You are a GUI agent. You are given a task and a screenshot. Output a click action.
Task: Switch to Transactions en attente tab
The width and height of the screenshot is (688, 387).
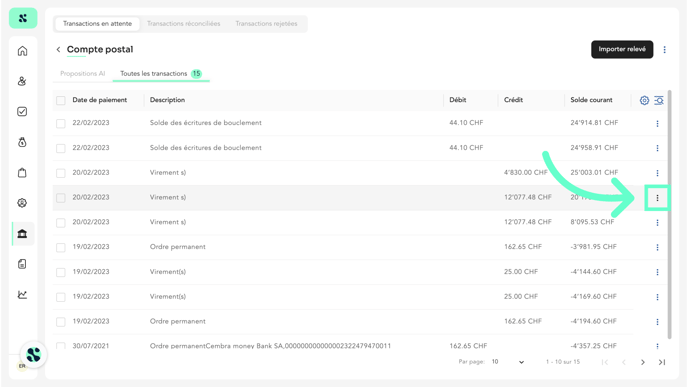pyautogui.click(x=97, y=24)
